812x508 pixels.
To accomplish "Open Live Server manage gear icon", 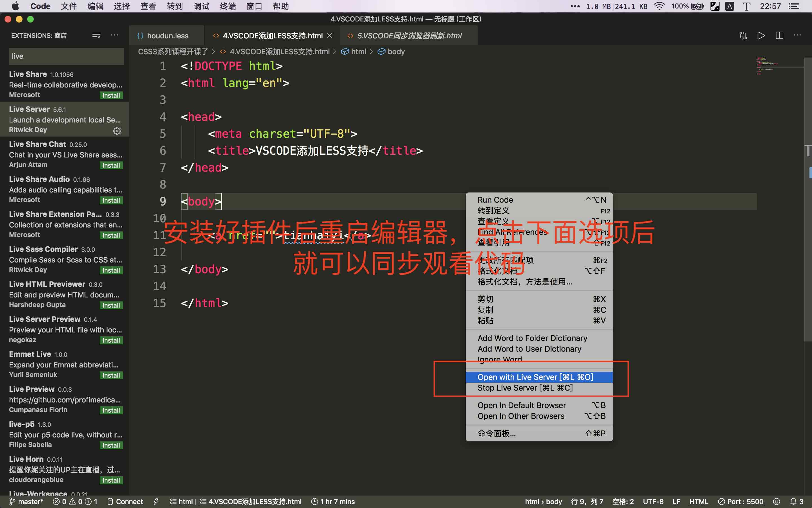I will tap(117, 131).
